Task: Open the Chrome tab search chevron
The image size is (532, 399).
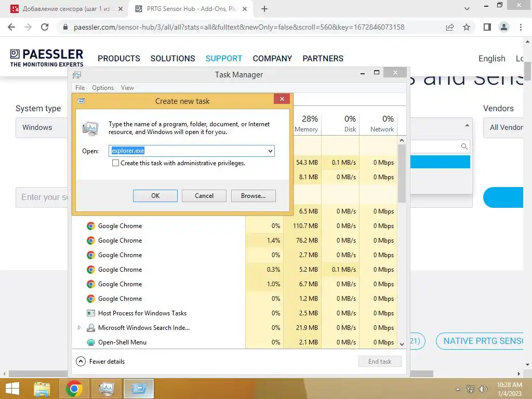Action: click(467, 9)
